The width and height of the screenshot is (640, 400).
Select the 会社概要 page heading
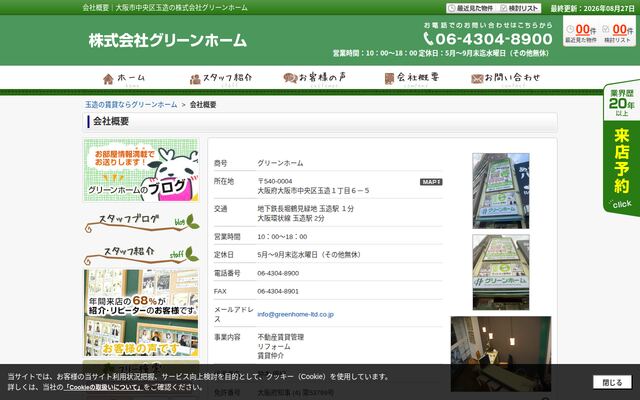111,121
